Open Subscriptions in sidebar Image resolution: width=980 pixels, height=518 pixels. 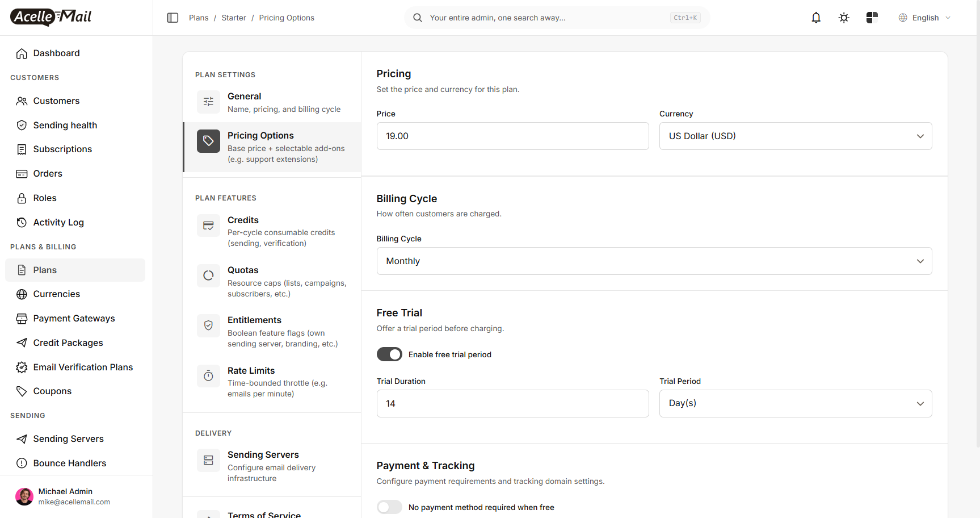pos(75,149)
